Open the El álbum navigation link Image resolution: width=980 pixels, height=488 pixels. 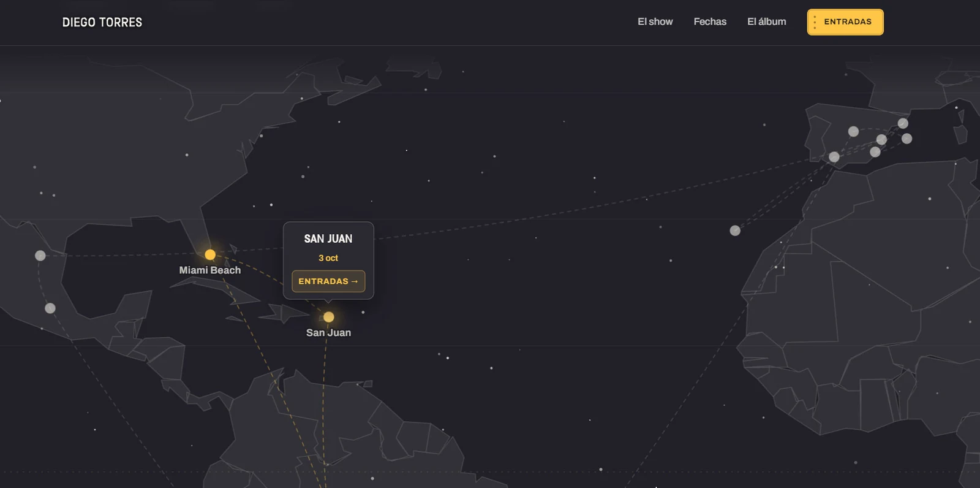pos(766,21)
